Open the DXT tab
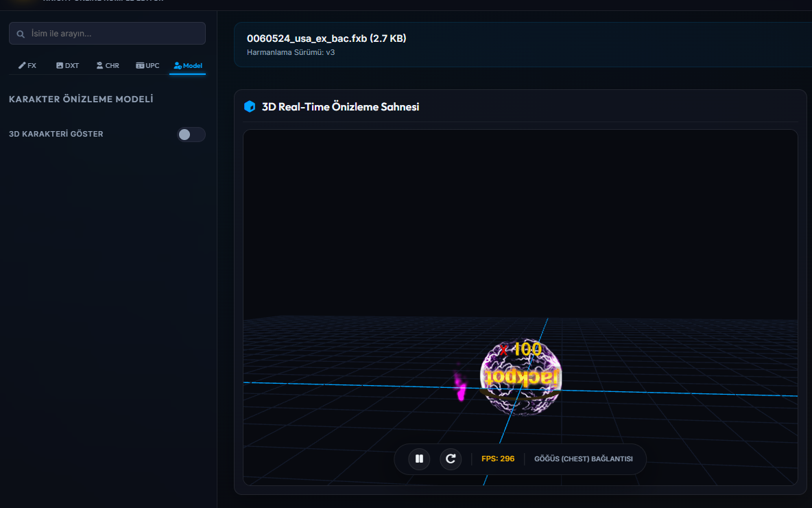812x508 pixels. click(x=68, y=65)
